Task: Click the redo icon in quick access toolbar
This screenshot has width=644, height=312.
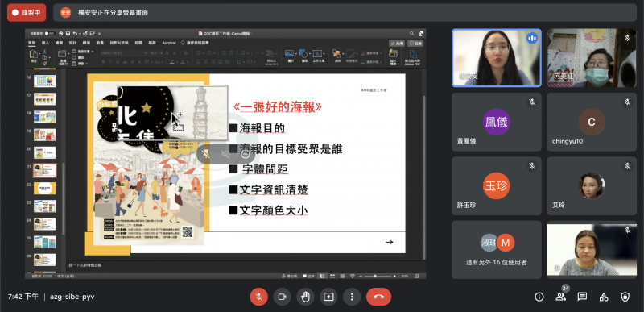Action: click(x=85, y=34)
